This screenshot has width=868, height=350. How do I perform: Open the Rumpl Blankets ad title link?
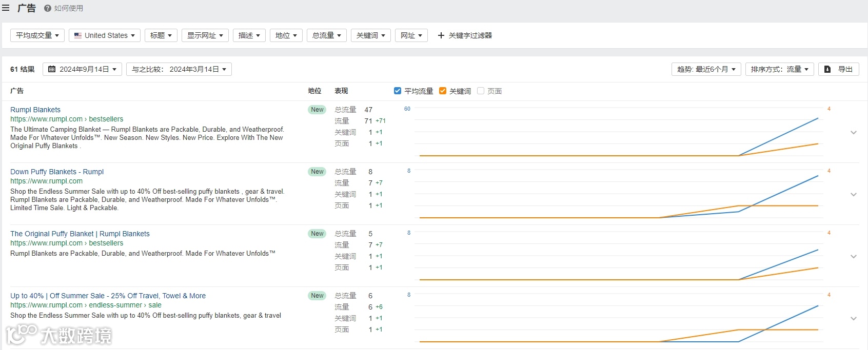coord(35,110)
